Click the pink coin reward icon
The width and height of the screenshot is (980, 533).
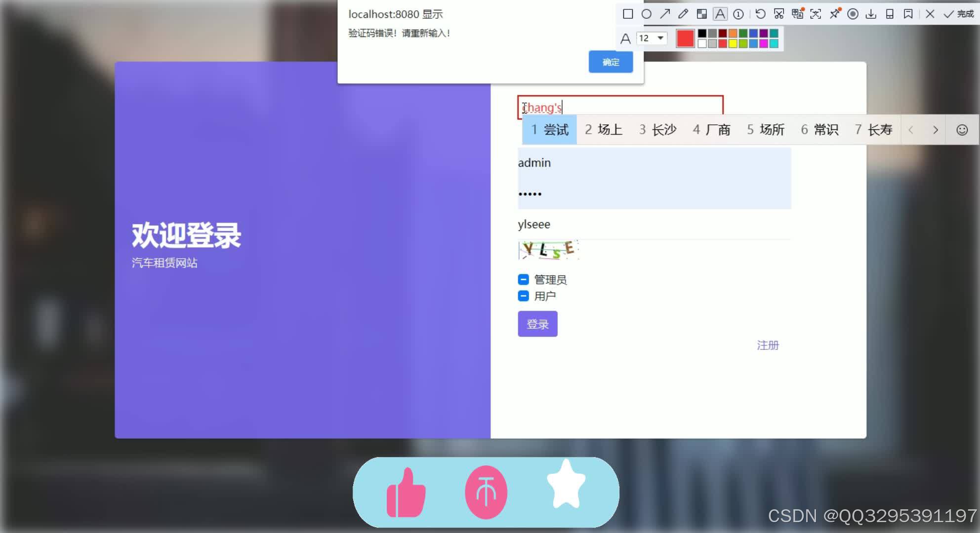click(486, 493)
